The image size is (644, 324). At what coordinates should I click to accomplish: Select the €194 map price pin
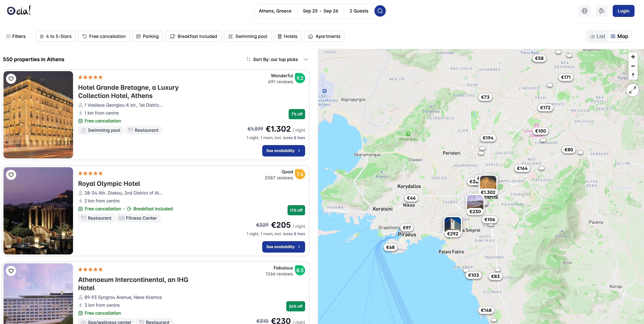point(488,138)
